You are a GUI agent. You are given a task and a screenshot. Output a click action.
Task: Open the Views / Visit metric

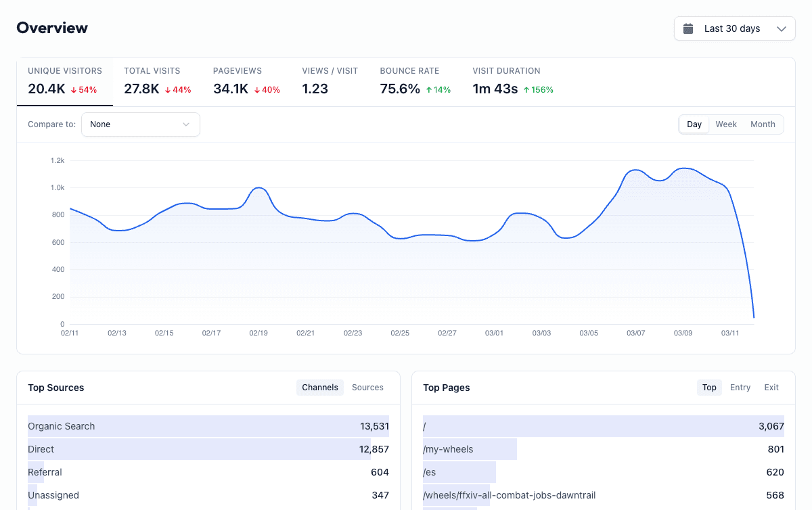[x=330, y=81]
